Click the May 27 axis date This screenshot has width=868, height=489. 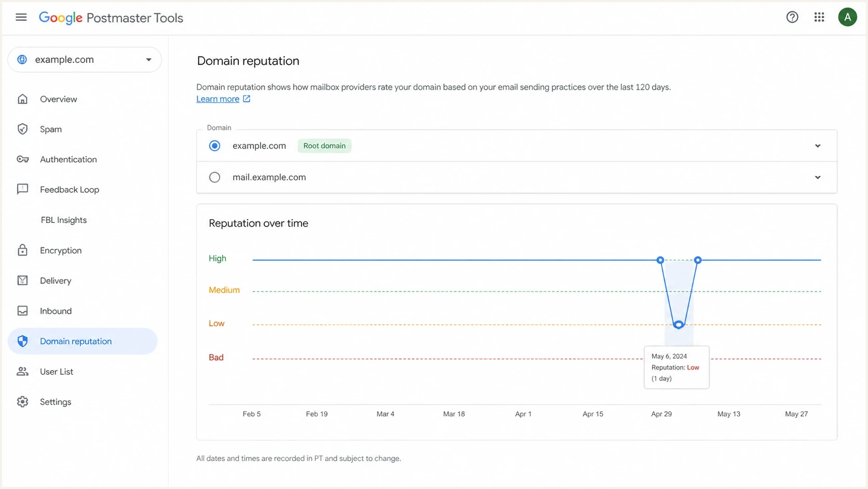click(x=796, y=414)
